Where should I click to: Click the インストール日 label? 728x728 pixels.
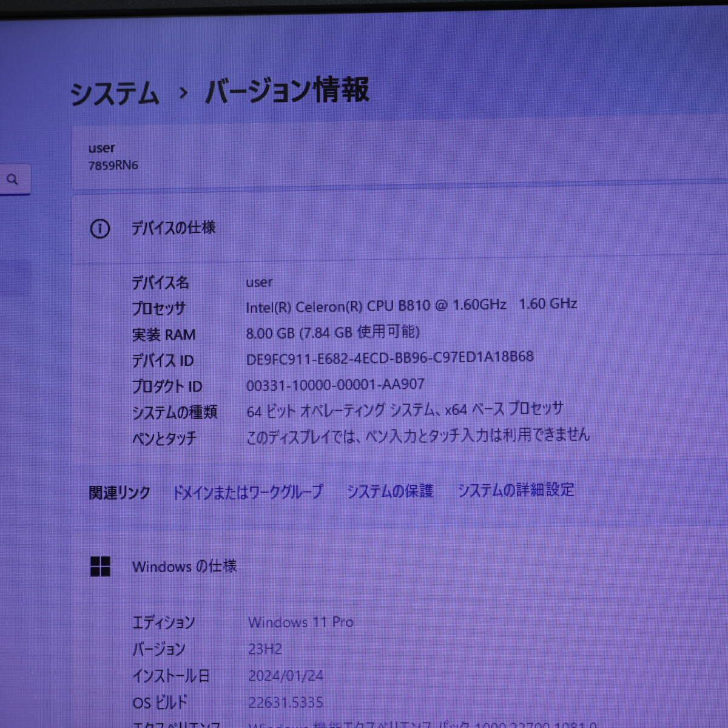point(171,676)
